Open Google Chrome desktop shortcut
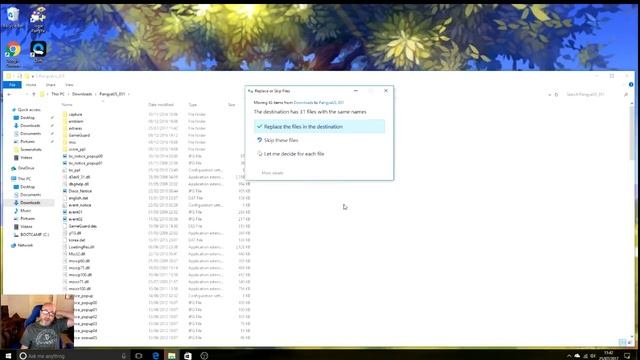640x360 pixels. [x=13, y=54]
